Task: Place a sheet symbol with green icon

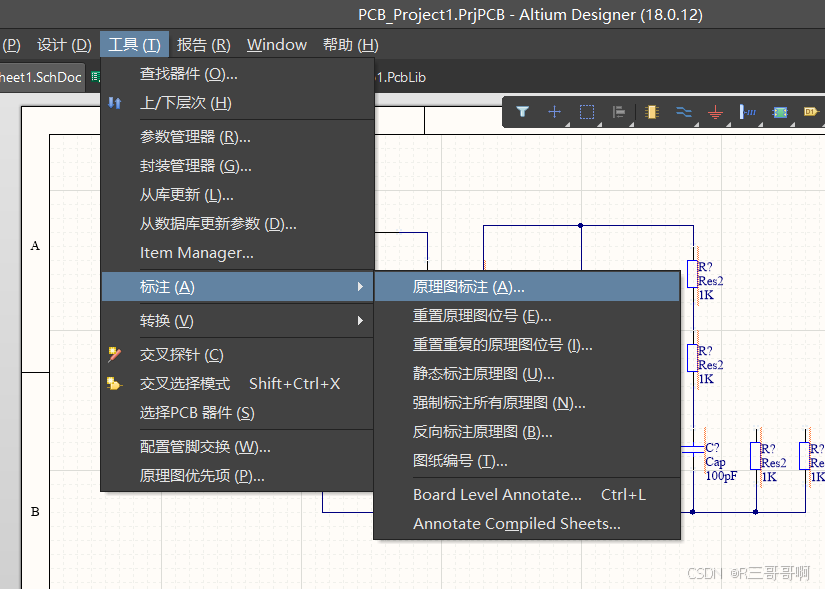Action: 779,112
